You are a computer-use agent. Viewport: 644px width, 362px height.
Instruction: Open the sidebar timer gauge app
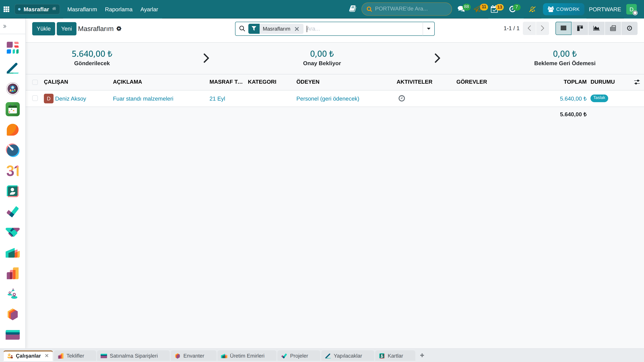pos(12,150)
